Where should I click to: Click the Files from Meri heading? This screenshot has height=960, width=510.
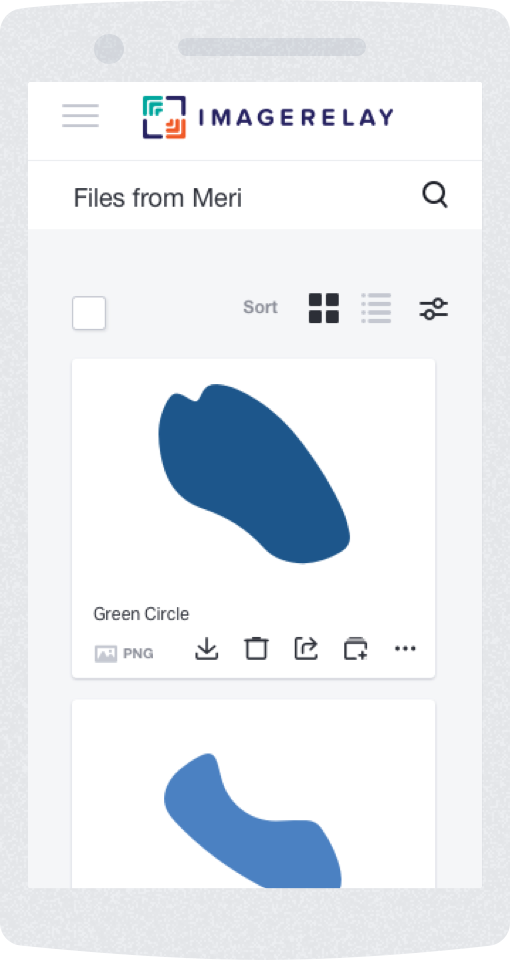[x=158, y=198]
